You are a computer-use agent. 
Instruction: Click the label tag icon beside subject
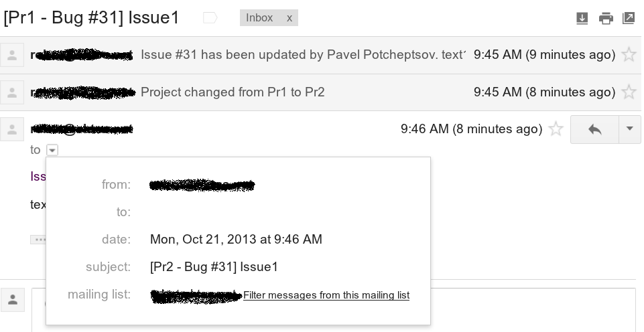[x=210, y=18]
